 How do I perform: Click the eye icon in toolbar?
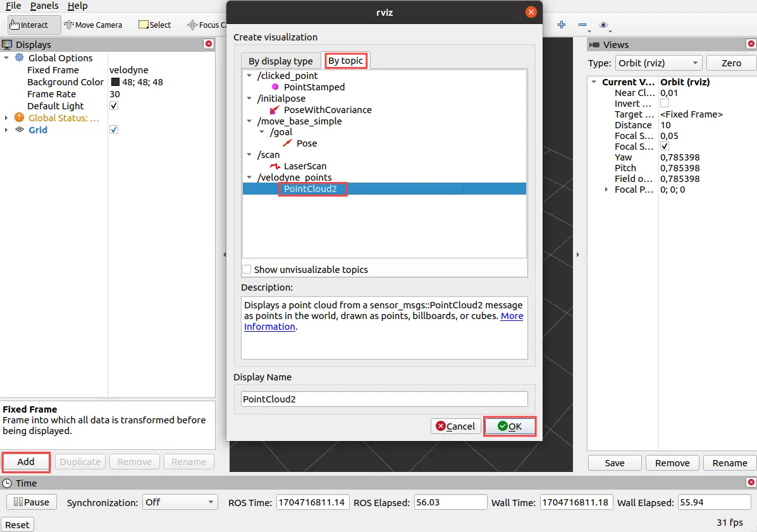[603, 25]
